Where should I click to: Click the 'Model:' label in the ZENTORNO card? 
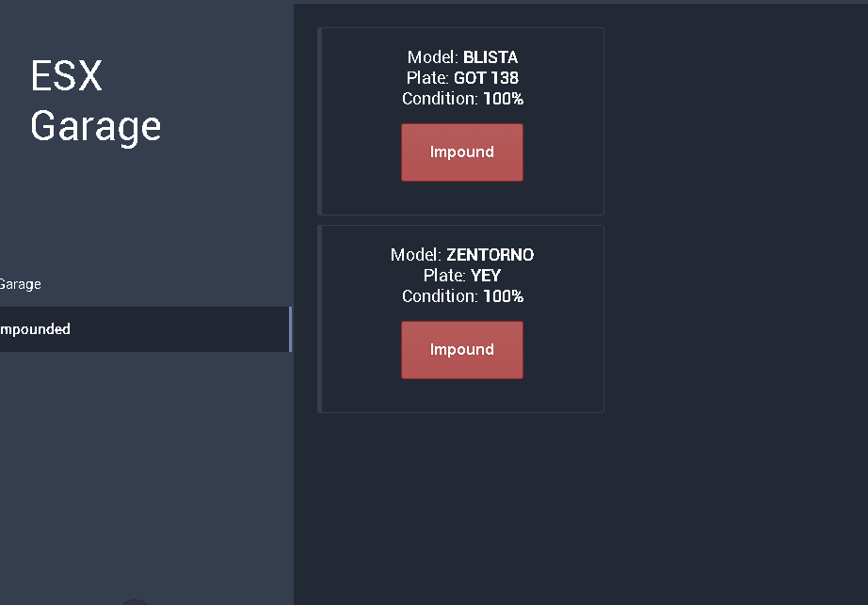416,255
